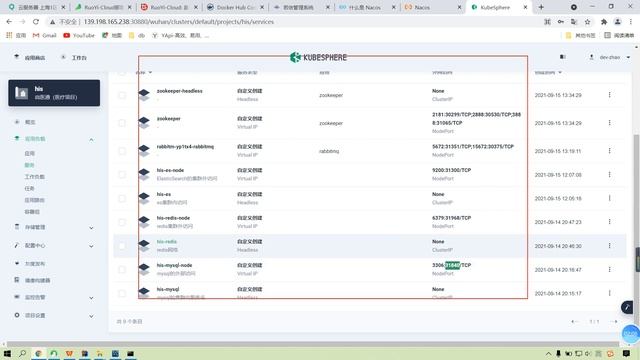Screen dimensions: 640x360
Task: Switch to the first RuoYi-Cloud browser tab
Action: click(103, 7)
